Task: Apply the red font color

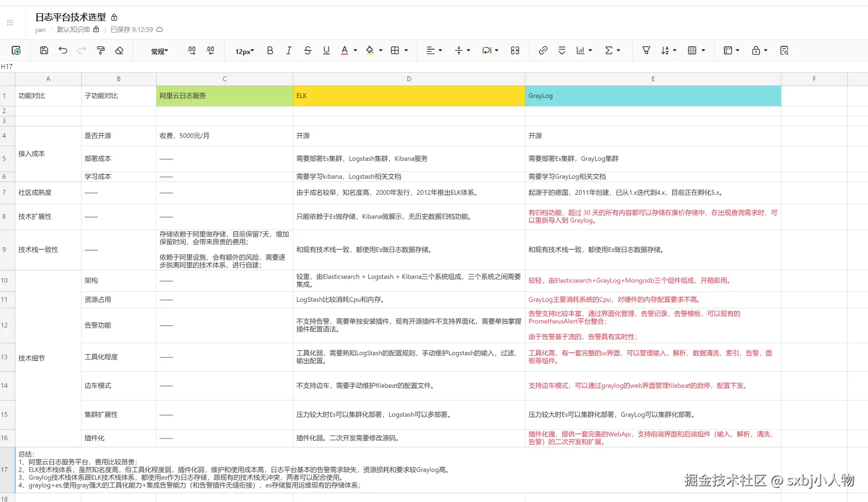Action: tap(345, 51)
